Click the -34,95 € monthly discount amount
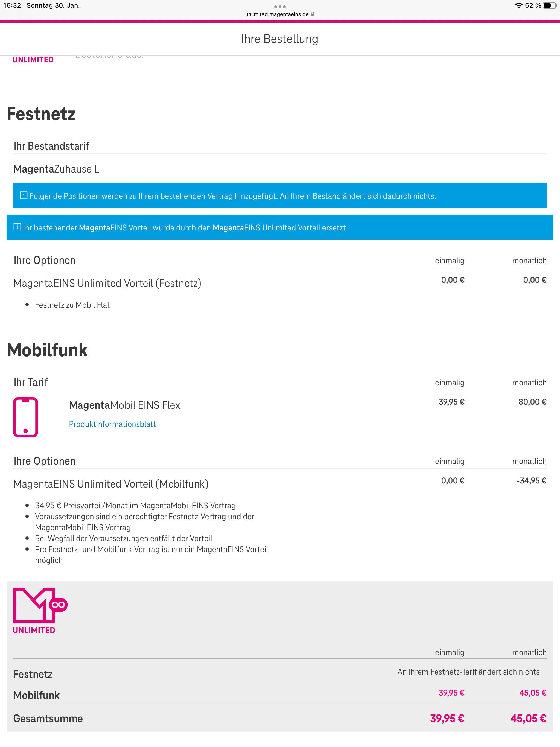This screenshot has width=560, height=747. (531, 481)
